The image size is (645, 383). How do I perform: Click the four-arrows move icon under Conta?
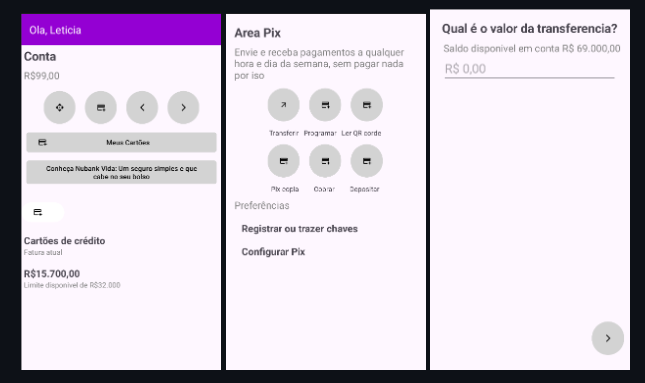point(60,107)
